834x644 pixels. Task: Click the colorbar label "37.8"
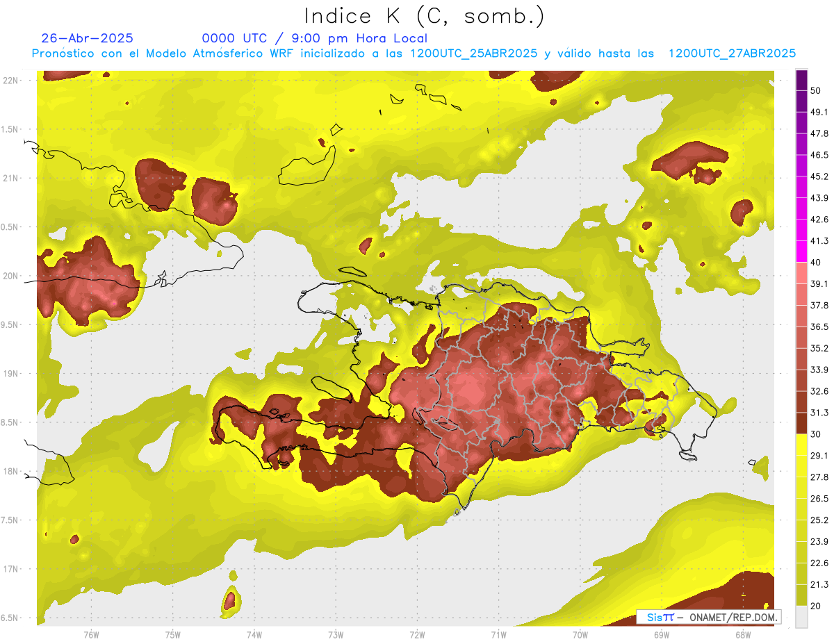click(819, 305)
